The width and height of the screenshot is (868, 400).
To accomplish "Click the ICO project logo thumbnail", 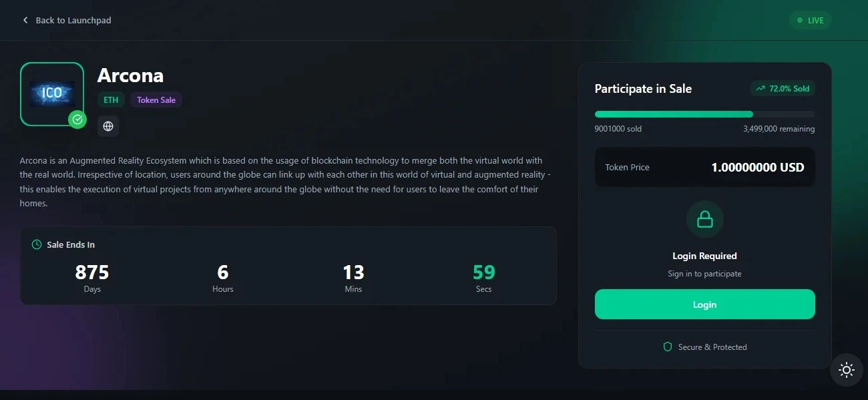I will tap(52, 93).
